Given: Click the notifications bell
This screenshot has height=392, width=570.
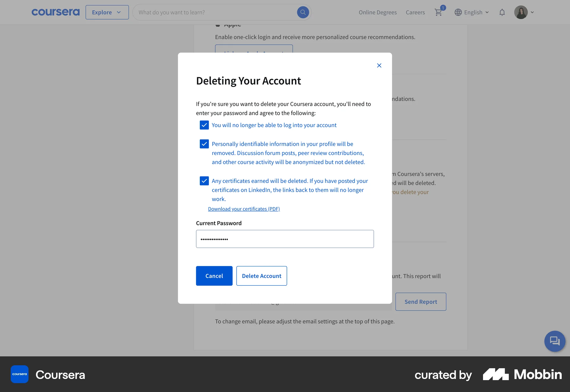Looking at the screenshot, I should pos(502,12).
